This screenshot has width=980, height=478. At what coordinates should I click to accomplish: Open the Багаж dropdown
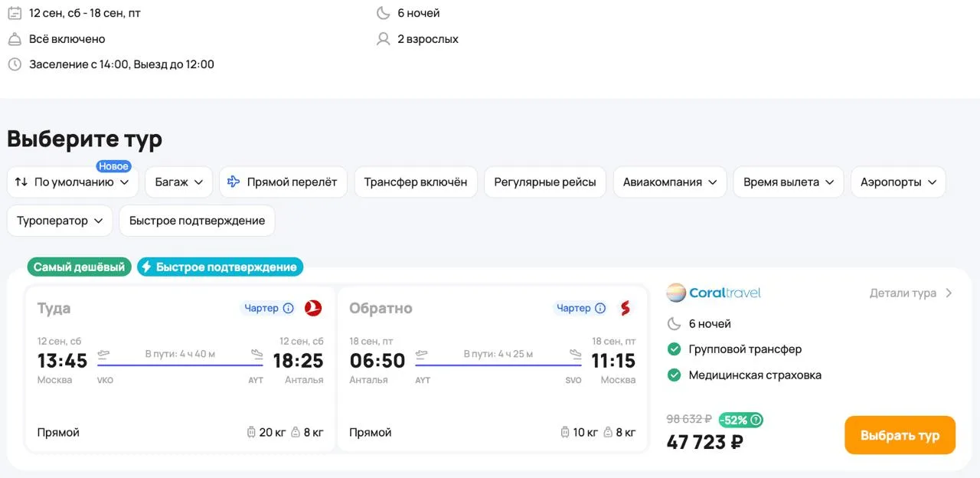pyautogui.click(x=179, y=182)
